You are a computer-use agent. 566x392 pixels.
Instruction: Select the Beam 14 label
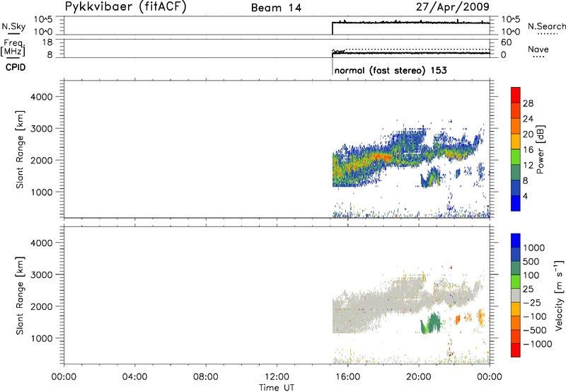276,8
